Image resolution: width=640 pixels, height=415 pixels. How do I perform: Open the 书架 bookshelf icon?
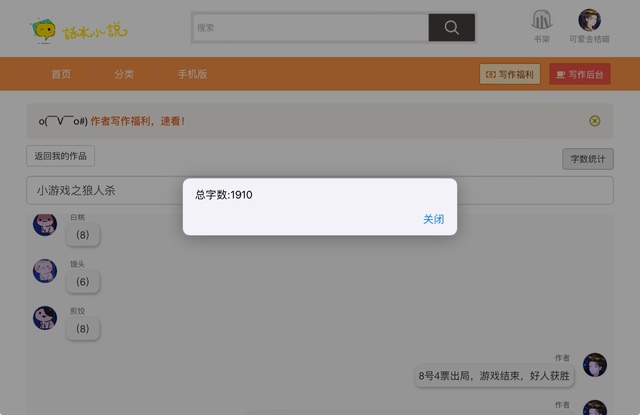coord(541,25)
